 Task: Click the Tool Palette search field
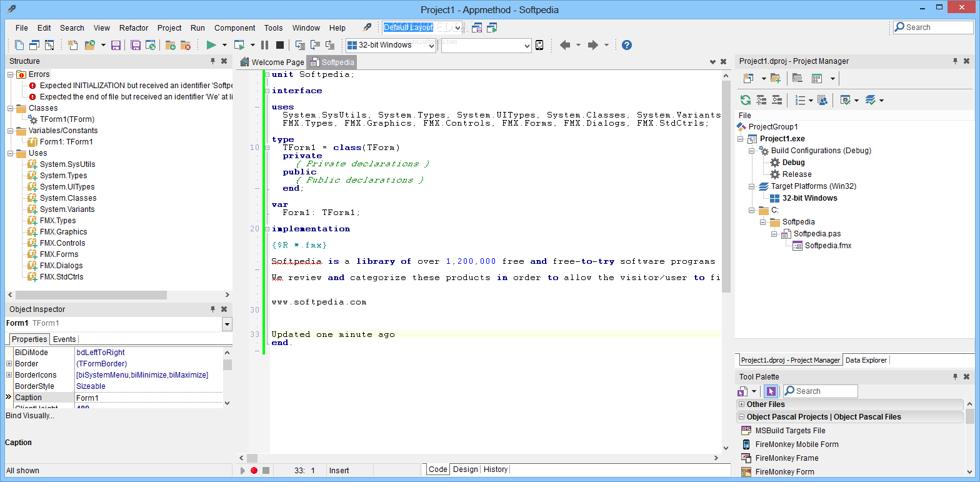819,391
